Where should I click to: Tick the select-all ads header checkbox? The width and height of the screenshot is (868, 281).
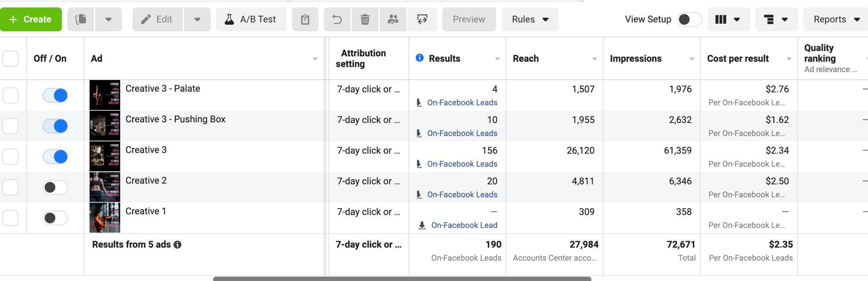click(11, 58)
